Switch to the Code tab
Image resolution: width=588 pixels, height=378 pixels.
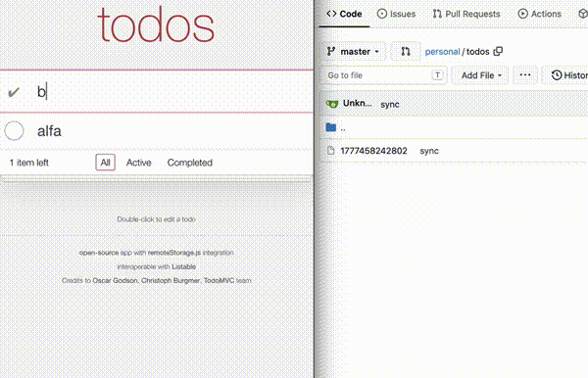pos(344,14)
